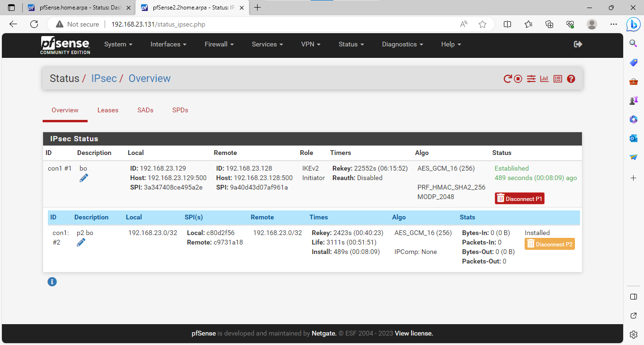Expand the System menu dropdown

coord(118,44)
